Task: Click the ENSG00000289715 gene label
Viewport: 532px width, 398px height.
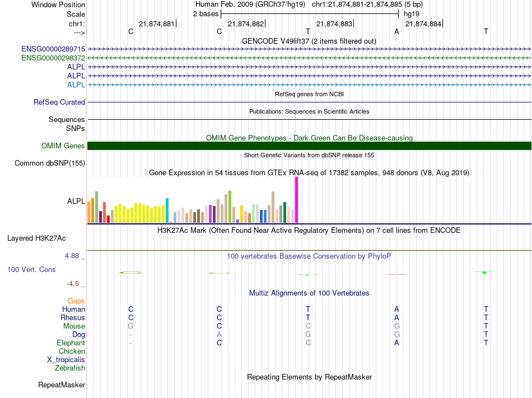Action: tap(53, 49)
